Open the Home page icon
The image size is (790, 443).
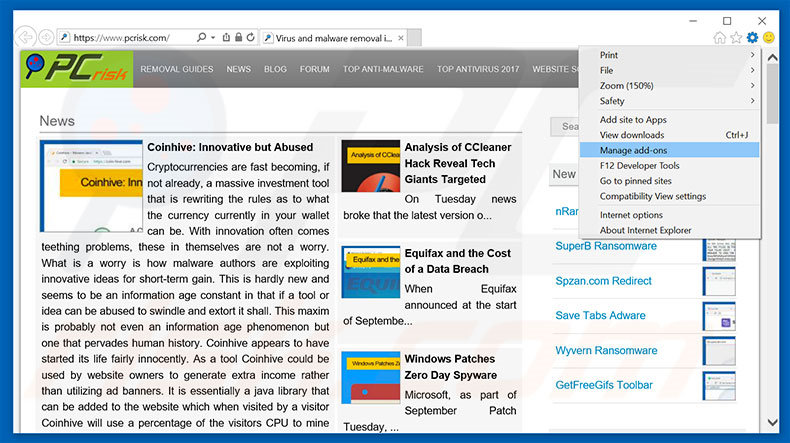[x=719, y=38]
